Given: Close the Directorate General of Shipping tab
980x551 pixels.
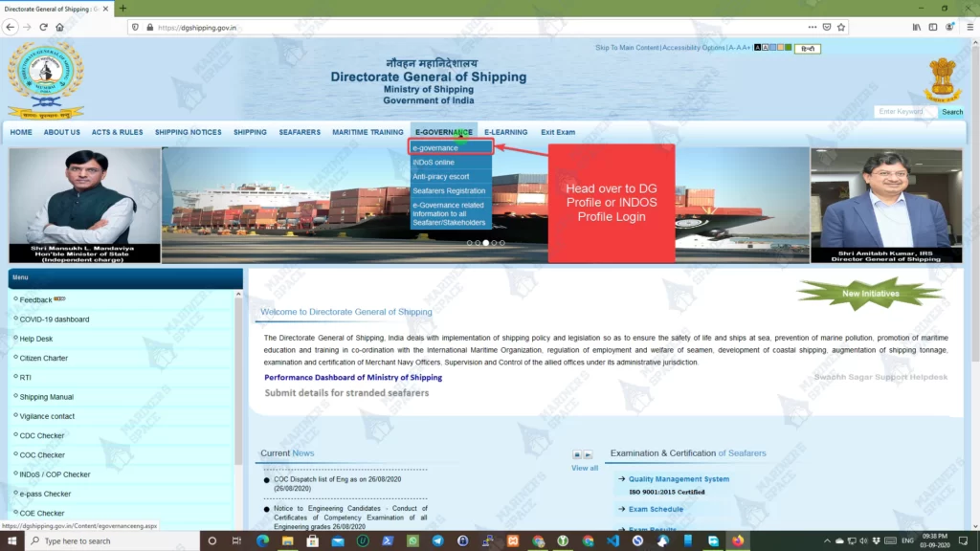Looking at the screenshot, I should (x=105, y=9).
